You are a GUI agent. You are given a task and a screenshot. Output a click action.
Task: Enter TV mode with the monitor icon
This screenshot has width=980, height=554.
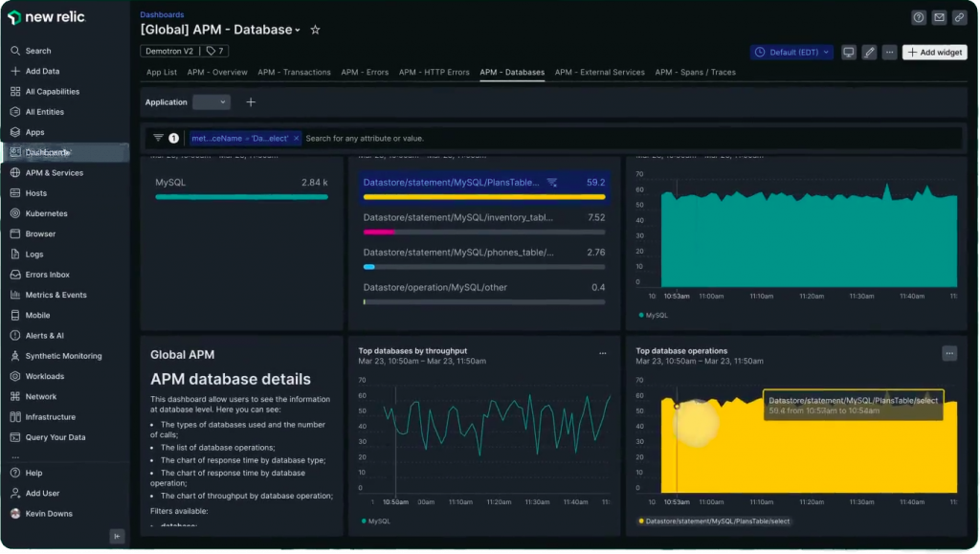(x=849, y=53)
